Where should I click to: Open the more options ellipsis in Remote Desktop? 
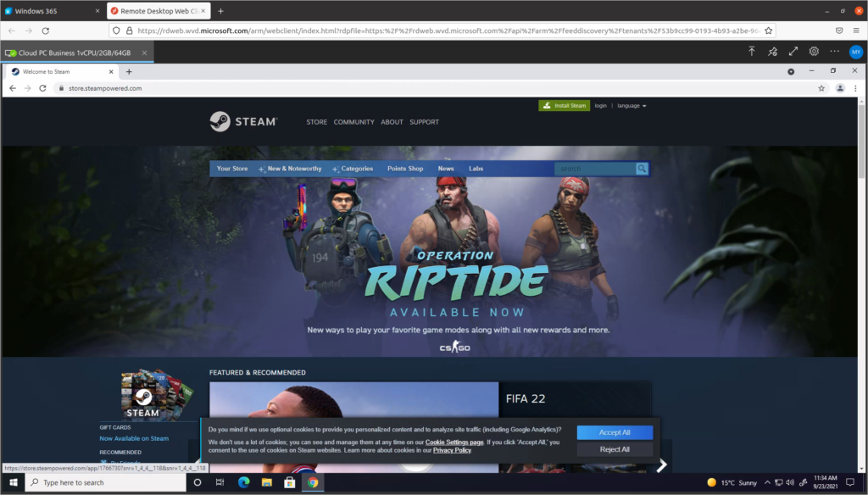(x=834, y=52)
